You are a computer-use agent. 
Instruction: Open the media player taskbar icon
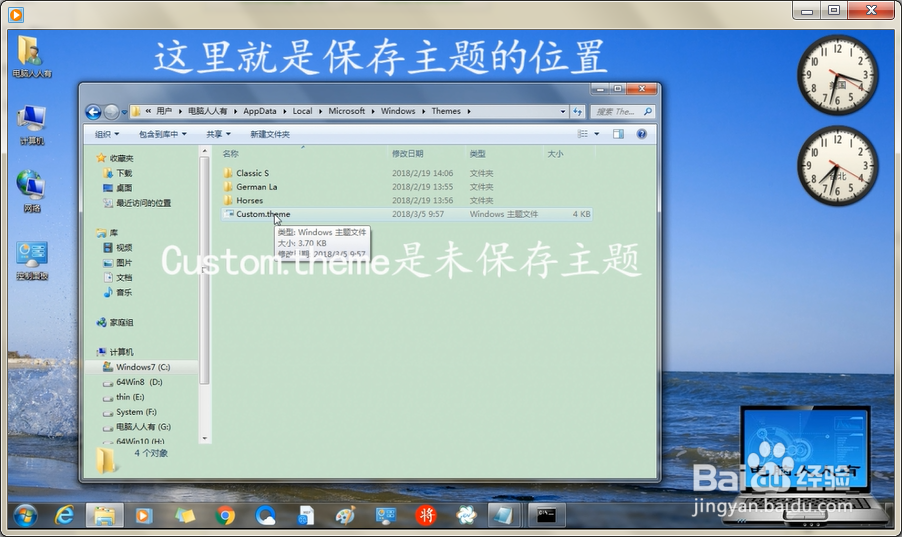(x=143, y=515)
